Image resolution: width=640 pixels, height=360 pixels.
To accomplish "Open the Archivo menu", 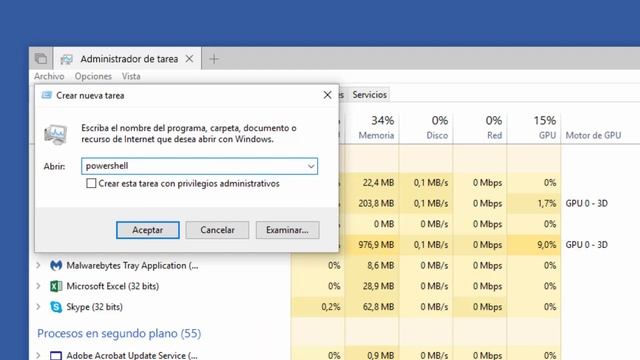I will tap(49, 76).
